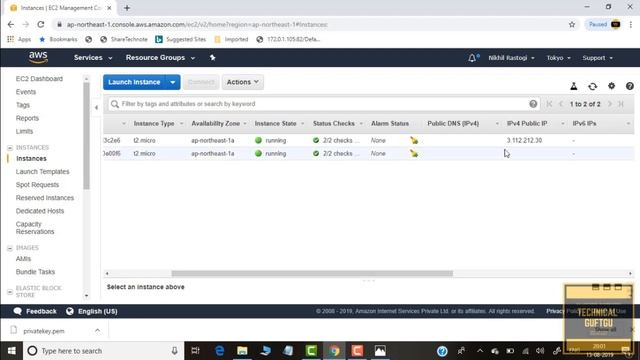Open Spot Requests in sidebar
Viewport: 640px width, 360px height.
(x=37, y=184)
